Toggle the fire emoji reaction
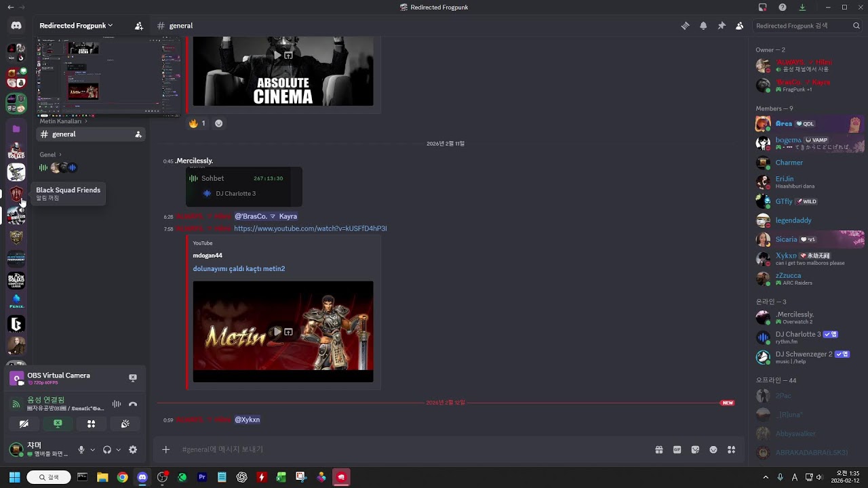This screenshot has height=488, width=868. [x=197, y=123]
